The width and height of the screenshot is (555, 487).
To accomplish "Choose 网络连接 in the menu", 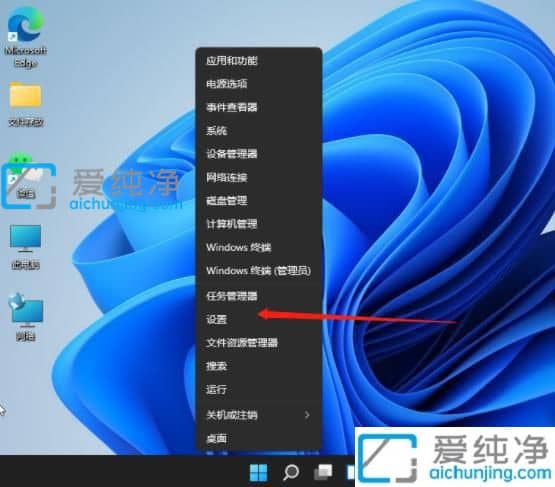I will (259, 177).
